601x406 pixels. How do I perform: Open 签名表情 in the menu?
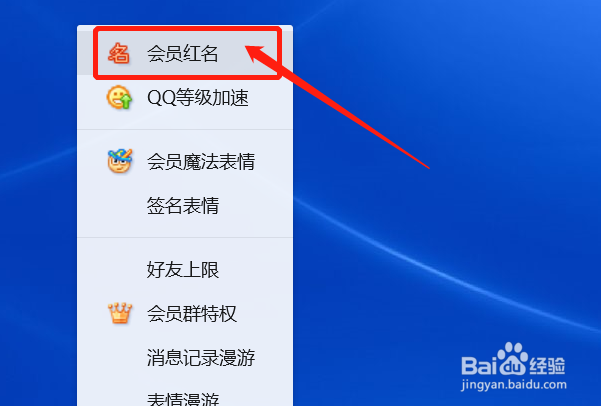click(x=185, y=205)
